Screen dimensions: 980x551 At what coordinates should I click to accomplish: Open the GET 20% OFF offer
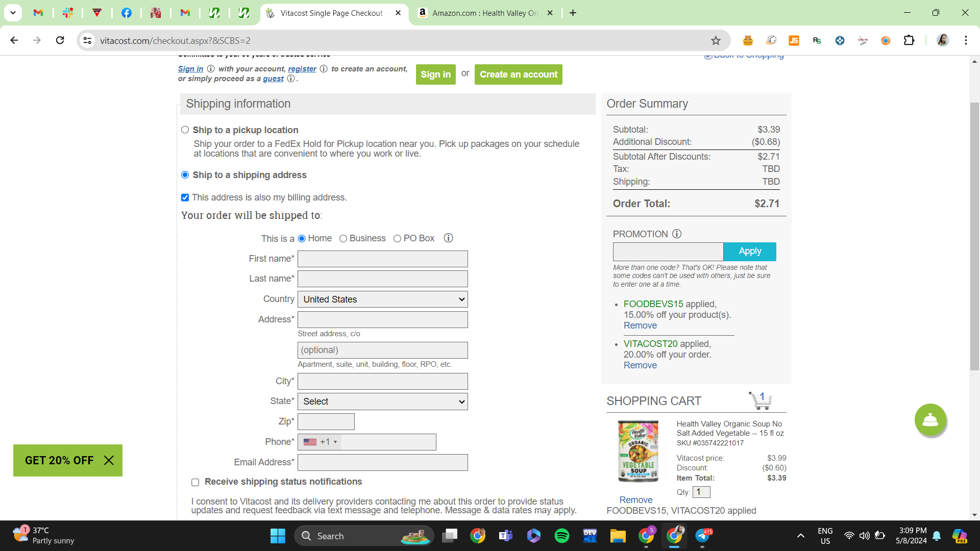click(x=59, y=460)
